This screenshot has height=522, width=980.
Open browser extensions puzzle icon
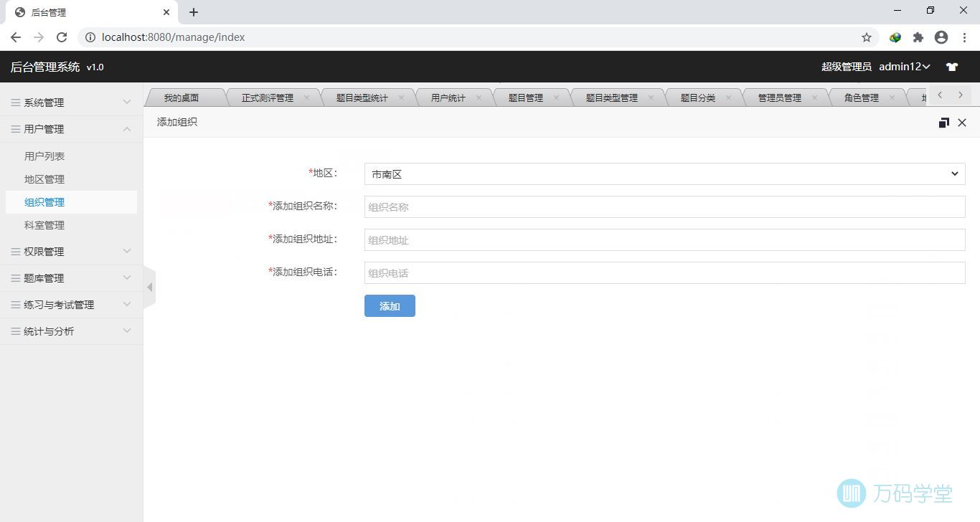(x=918, y=37)
